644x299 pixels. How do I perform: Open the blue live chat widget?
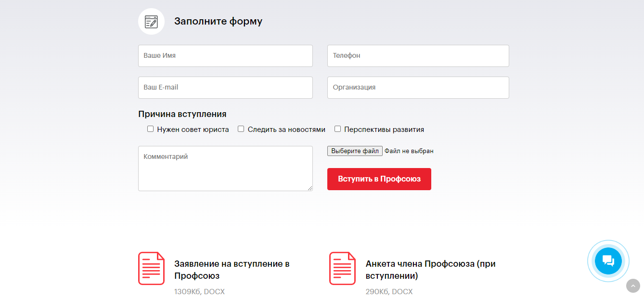608,260
